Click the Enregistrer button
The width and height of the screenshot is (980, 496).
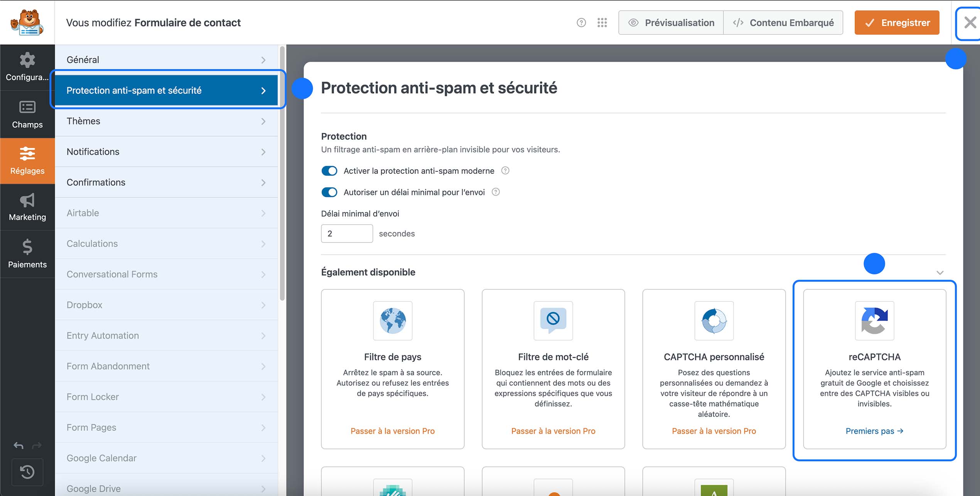897,22
